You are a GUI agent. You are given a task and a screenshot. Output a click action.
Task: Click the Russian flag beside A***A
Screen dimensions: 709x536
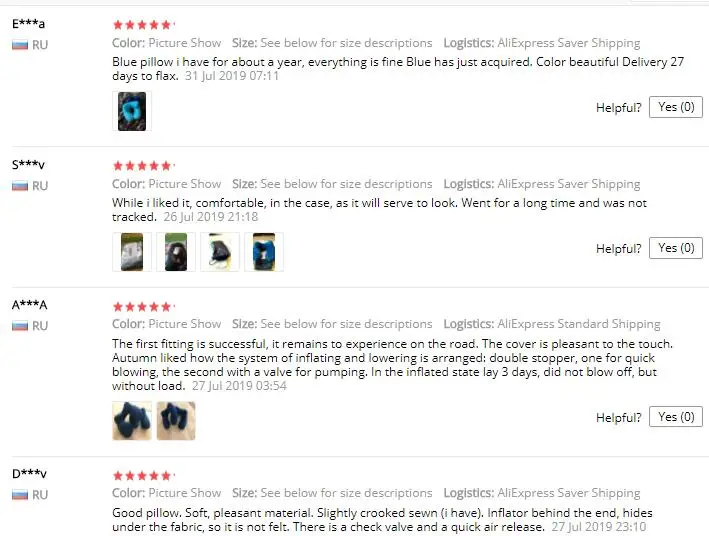tap(20, 326)
